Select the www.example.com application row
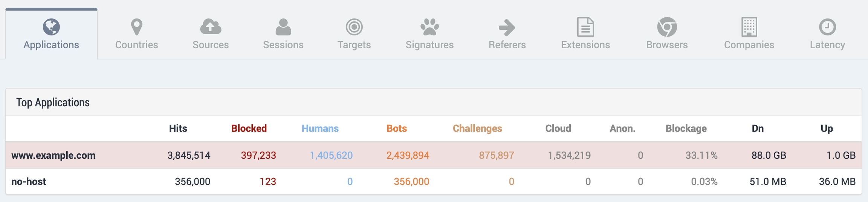868x202 pixels. pyautogui.click(x=53, y=155)
